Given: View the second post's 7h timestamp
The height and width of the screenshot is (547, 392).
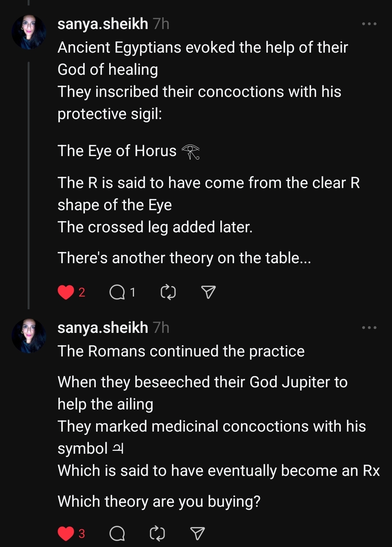Looking at the screenshot, I should (161, 328).
